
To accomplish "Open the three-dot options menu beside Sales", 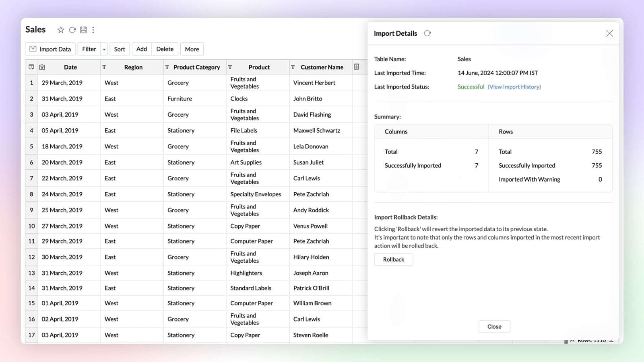I will coord(93,30).
